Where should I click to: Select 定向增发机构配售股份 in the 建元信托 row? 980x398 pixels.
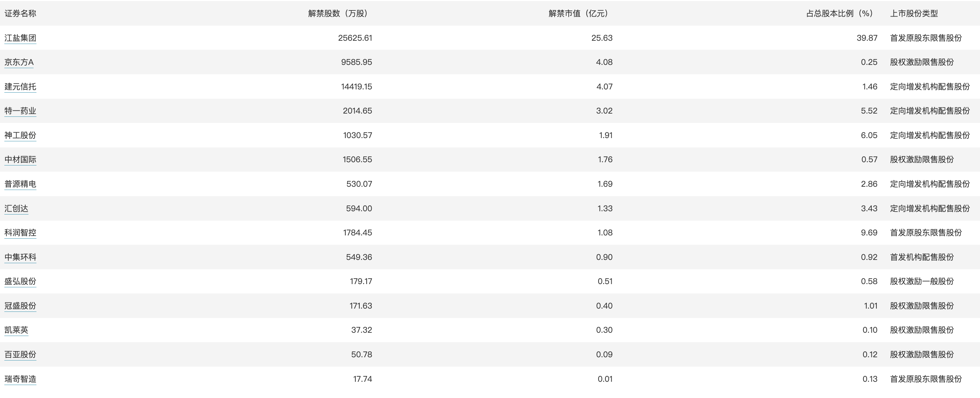(x=930, y=87)
